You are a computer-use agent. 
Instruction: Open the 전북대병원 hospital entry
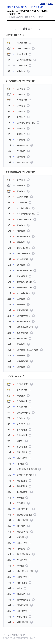tap(21, 94)
